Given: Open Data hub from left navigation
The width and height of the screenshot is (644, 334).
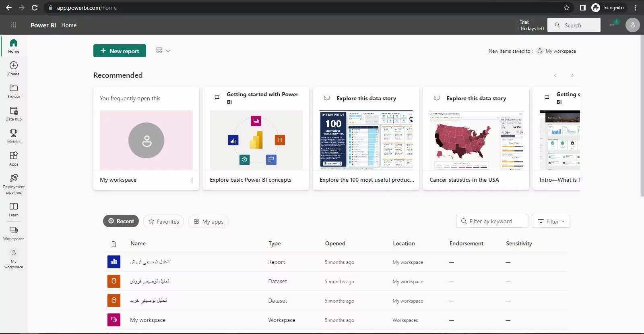Looking at the screenshot, I should tap(14, 113).
